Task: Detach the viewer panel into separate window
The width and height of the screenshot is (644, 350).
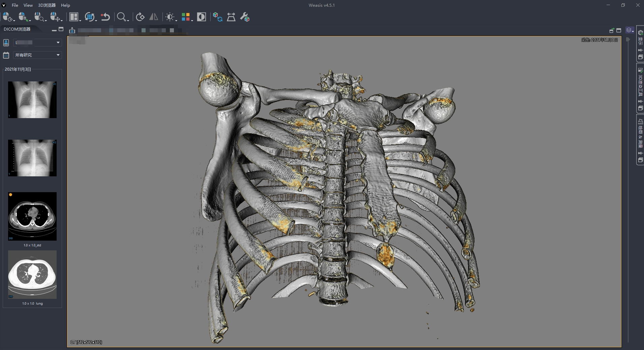Action: point(612,31)
